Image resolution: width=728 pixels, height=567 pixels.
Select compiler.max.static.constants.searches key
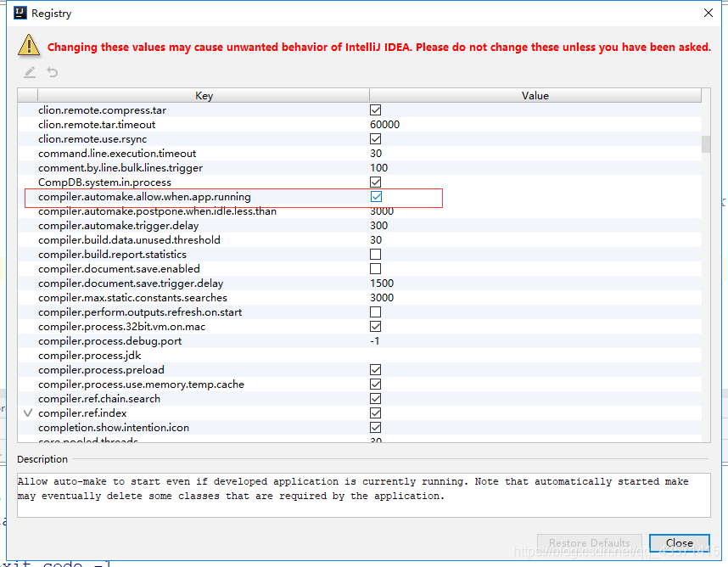coord(132,298)
